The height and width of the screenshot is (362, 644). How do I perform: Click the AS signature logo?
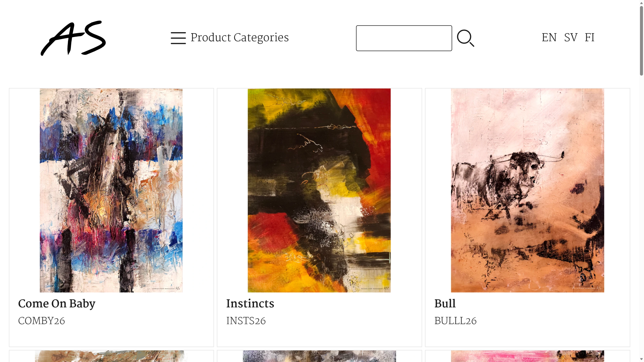[73, 38]
